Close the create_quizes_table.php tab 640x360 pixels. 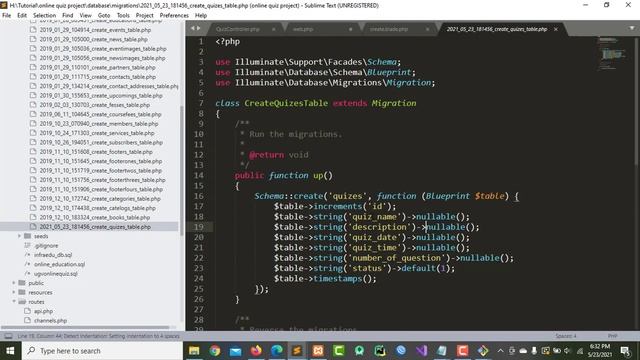coord(556,29)
